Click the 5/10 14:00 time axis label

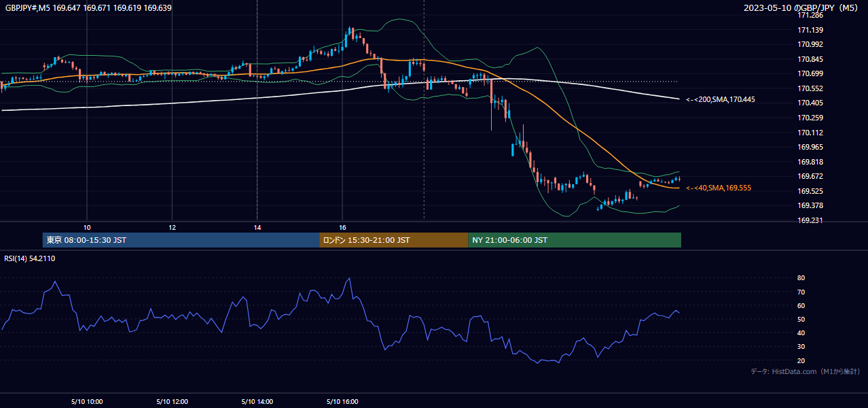tap(257, 401)
